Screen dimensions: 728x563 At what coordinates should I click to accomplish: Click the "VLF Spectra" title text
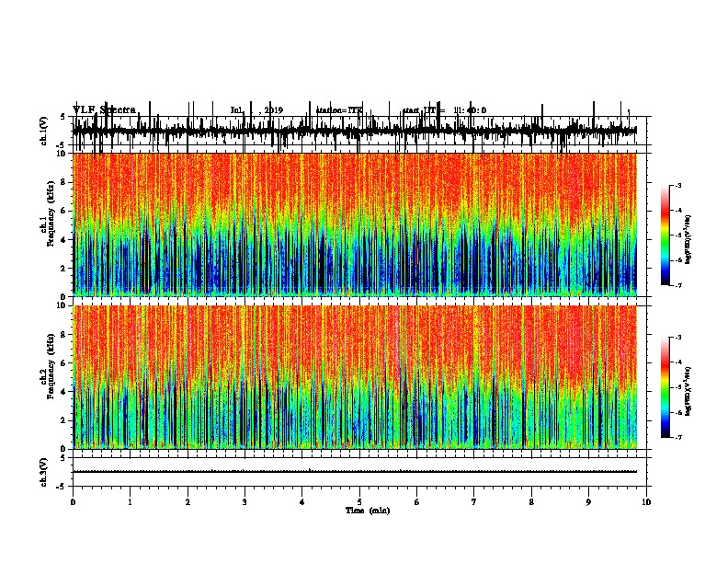104,109
